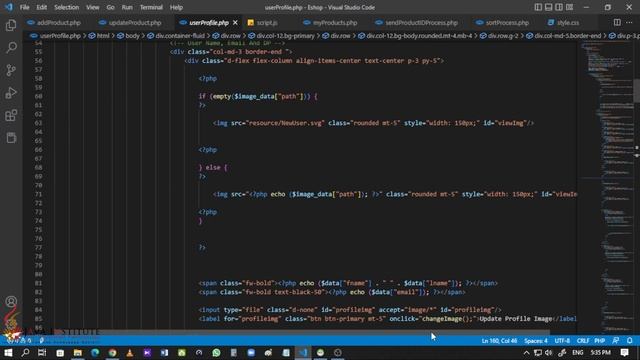Open the Accounts menu icon

(x=11, y=302)
